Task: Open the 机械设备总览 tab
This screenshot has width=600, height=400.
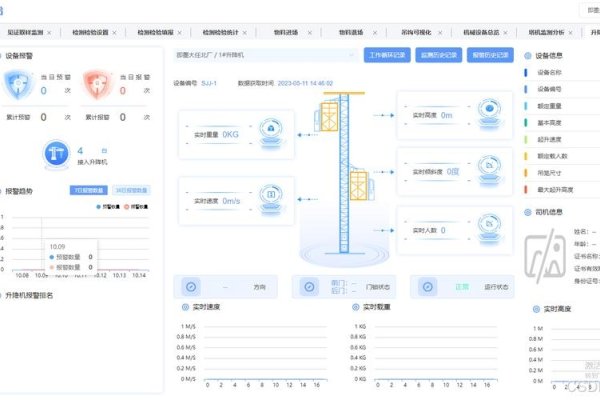Action: click(481, 33)
